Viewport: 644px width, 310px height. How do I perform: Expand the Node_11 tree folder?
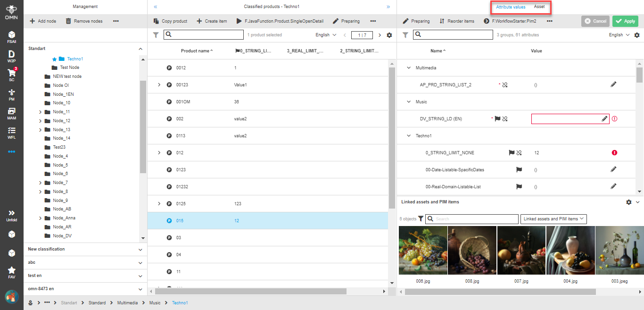(x=40, y=112)
